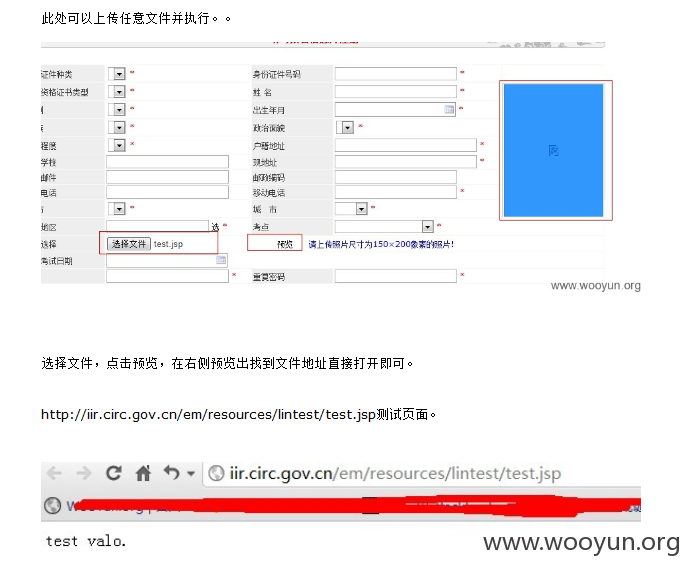689x571 pixels.
Task: Open the small arrow beside undo icon
Action: (x=191, y=473)
